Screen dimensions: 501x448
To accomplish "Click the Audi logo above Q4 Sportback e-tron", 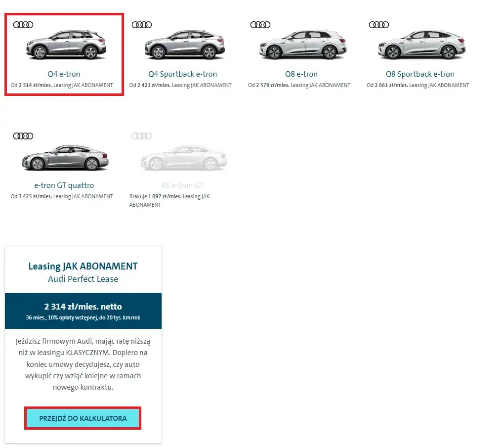I will click(142, 25).
